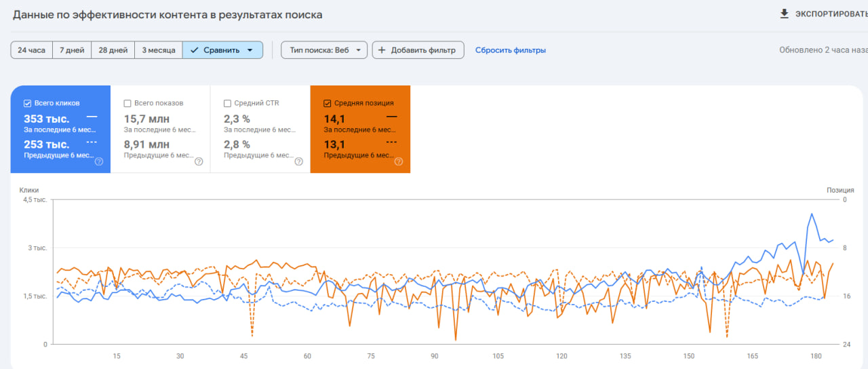Click the Сбросить фильтры link
This screenshot has width=868, height=369.
pyautogui.click(x=510, y=50)
